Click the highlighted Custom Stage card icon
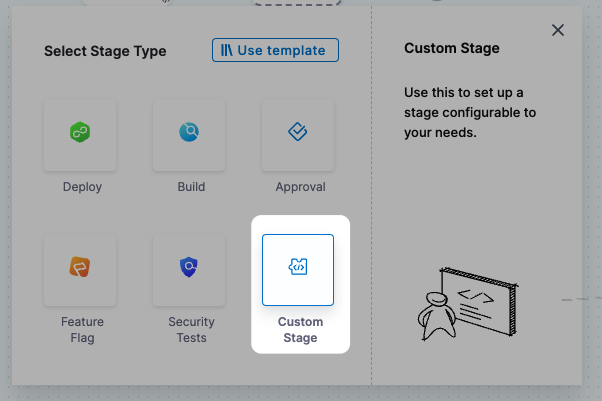Viewport: 602px width, 401px height. click(x=297, y=268)
